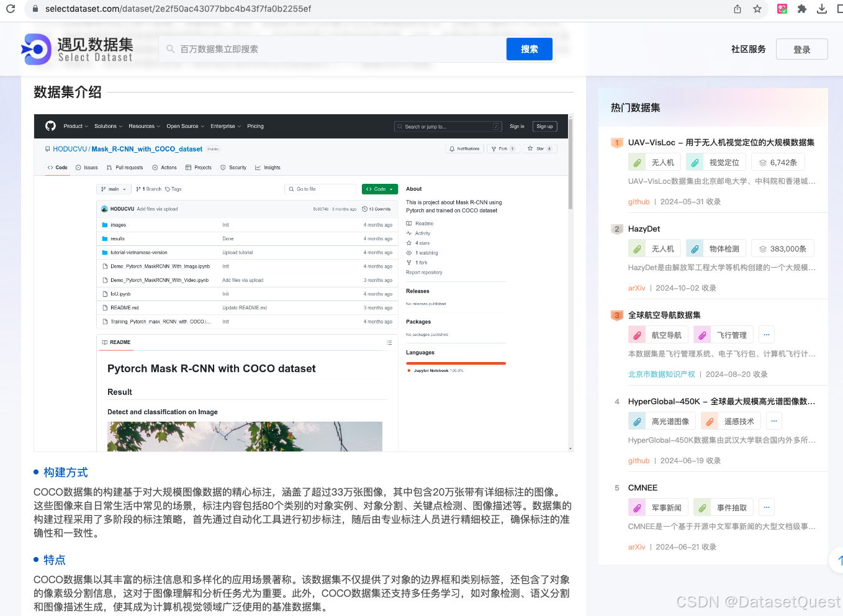
Task: Open the IoU.ipynb file
Action: coord(120,294)
